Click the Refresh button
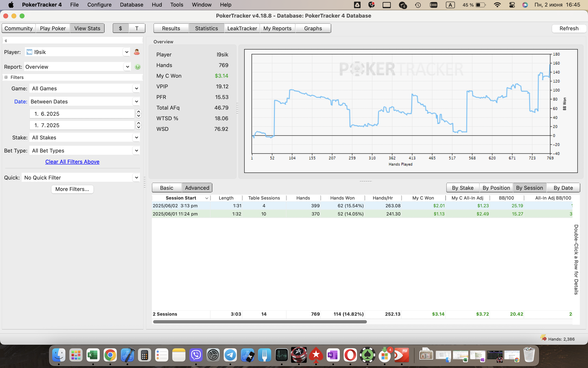Viewport: 588px width, 368px height. pos(569,28)
